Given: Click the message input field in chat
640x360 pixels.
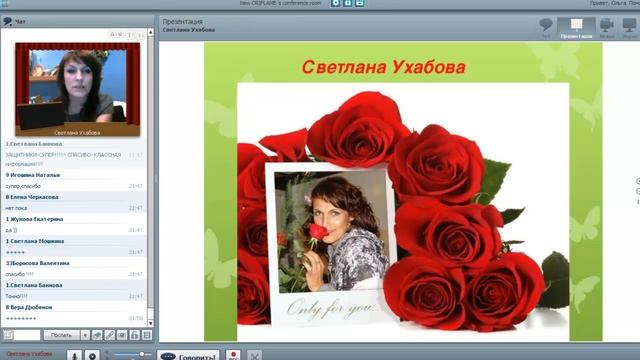Looking at the screenshot, I should (x=27, y=335).
